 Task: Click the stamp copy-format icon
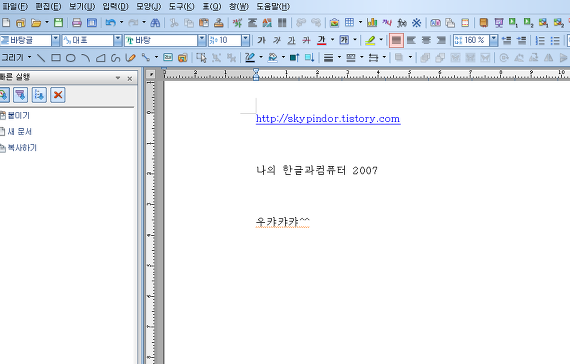tap(218, 23)
